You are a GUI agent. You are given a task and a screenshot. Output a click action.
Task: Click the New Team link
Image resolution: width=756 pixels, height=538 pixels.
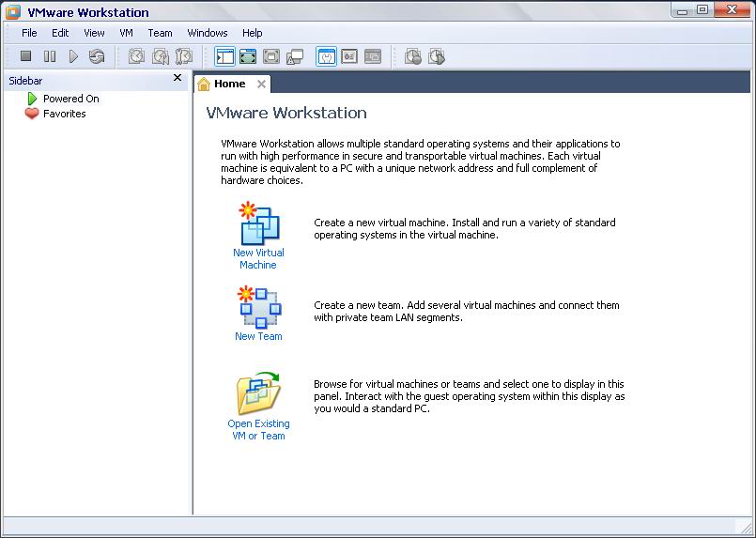tap(258, 336)
